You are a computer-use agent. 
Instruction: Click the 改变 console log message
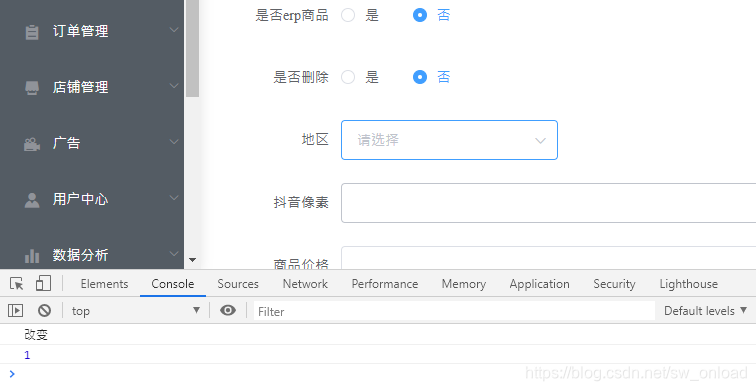coord(36,335)
